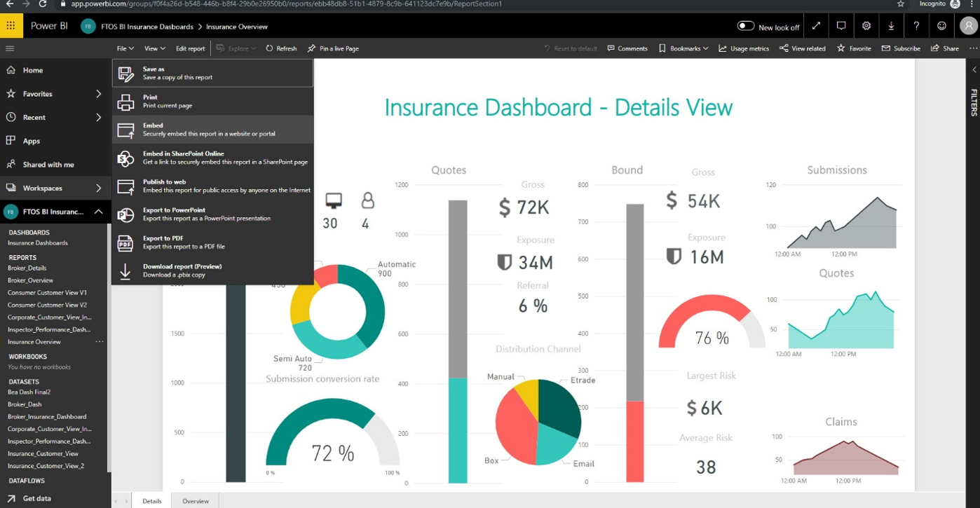The image size is (980, 508).
Task: Click Edit report
Action: (190, 48)
